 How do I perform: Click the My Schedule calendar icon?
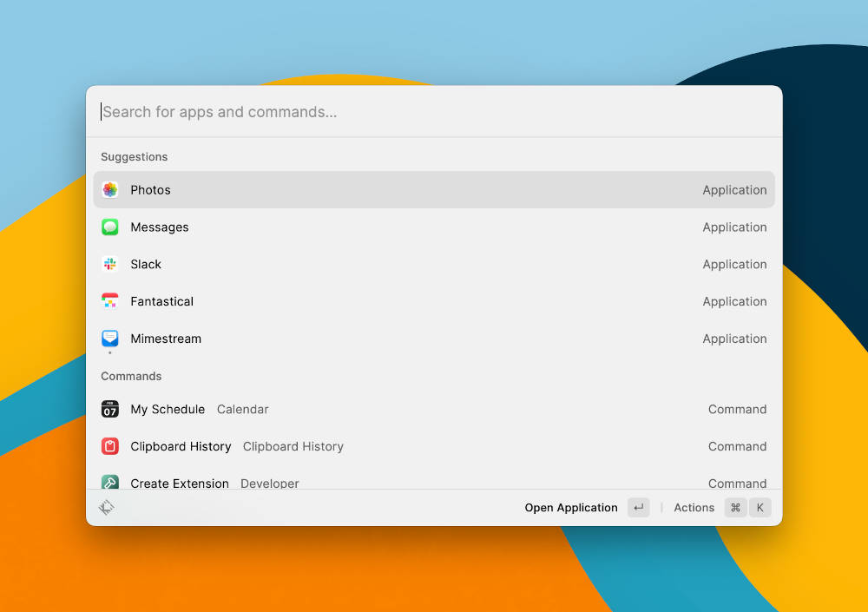[x=110, y=409]
